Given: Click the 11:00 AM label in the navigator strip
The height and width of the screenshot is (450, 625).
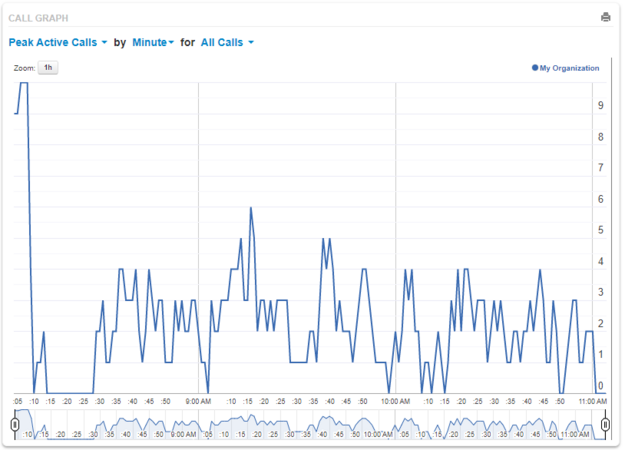Looking at the screenshot, I should (575, 435).
